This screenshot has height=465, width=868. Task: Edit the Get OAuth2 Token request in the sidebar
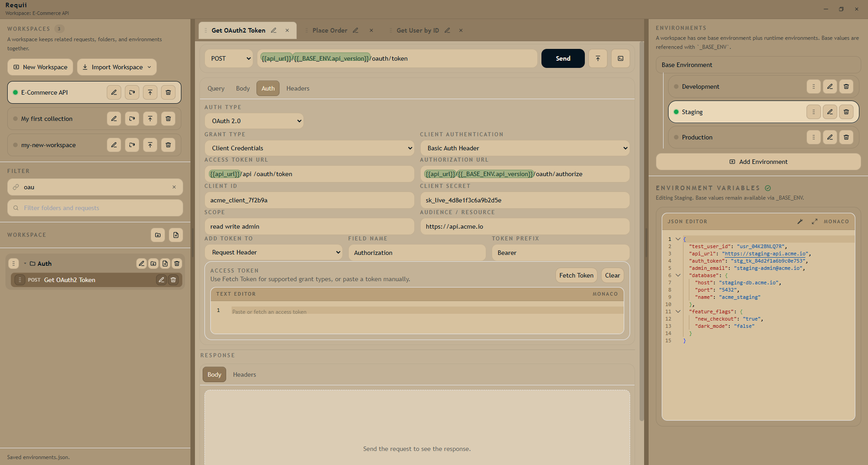(161, 280)
